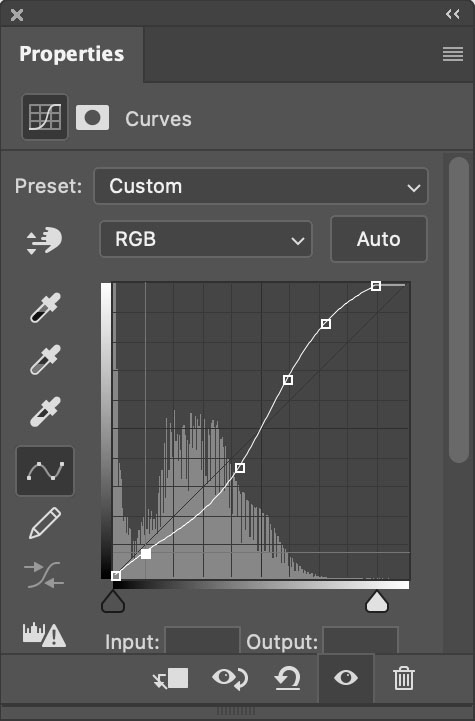
Task: Click the white point input slider
Action: (x=377, y=601)
